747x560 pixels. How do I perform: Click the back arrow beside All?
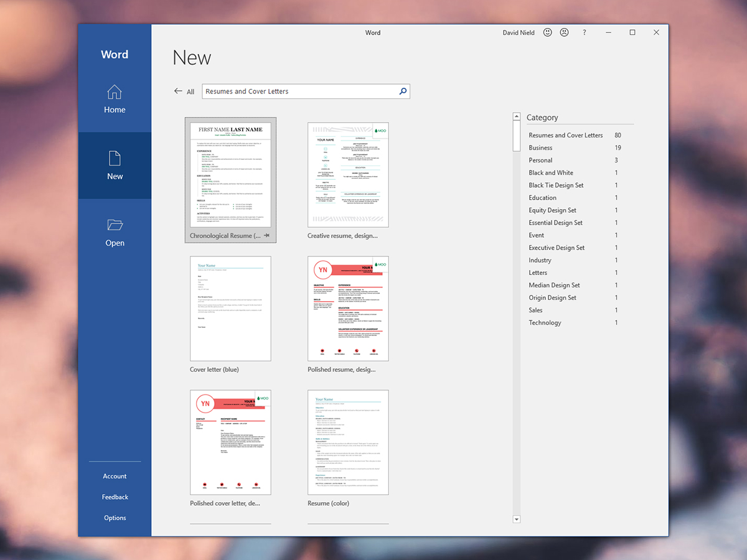(179, 91)
